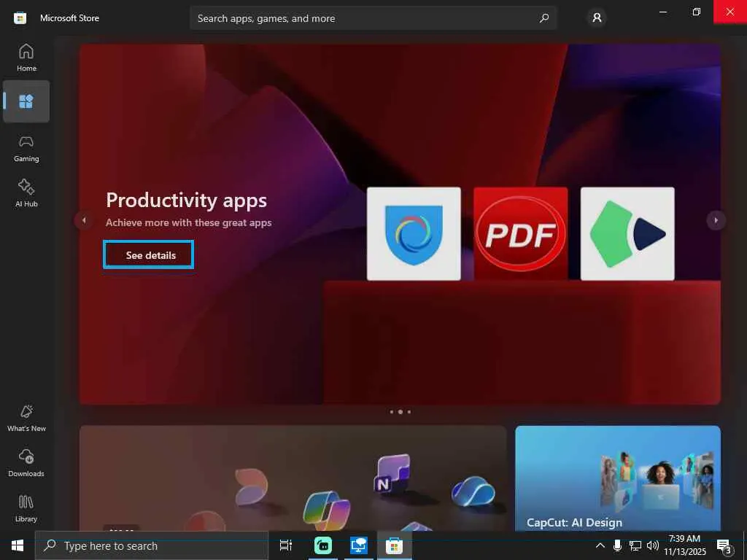Click the Productivity apps heading
The image size is (747, 560).
(x=186, y=200)
